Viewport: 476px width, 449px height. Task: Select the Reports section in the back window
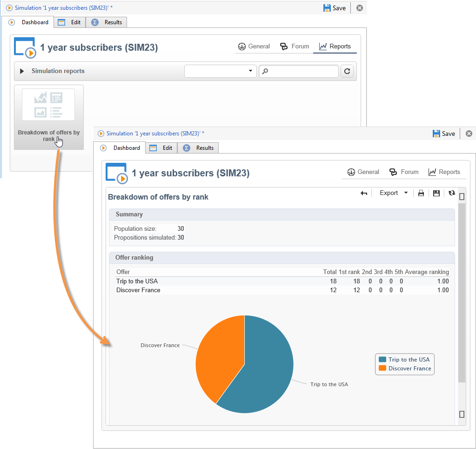click(335, 46)
